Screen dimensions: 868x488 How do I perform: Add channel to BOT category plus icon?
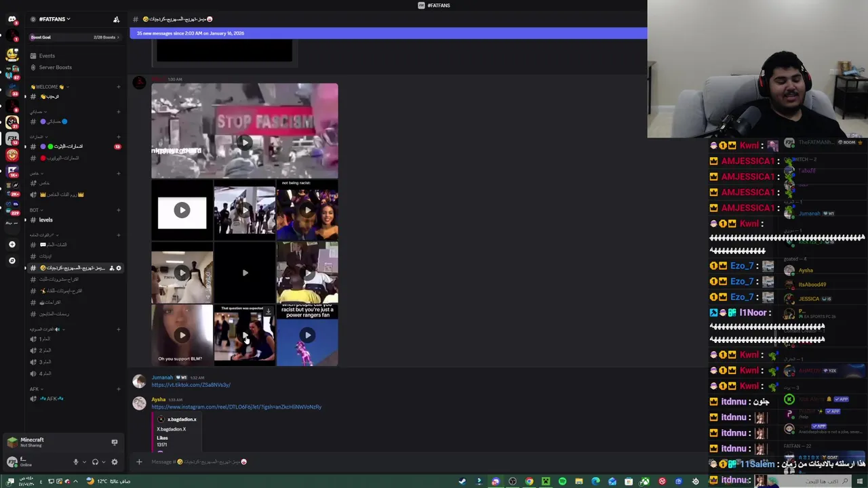point(119,210)
